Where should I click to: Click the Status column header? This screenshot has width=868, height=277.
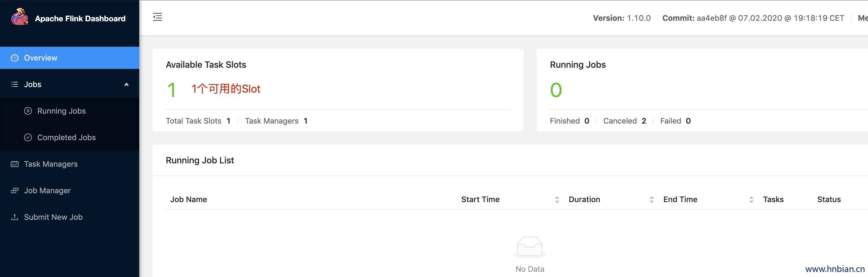[x=829, y=199]
